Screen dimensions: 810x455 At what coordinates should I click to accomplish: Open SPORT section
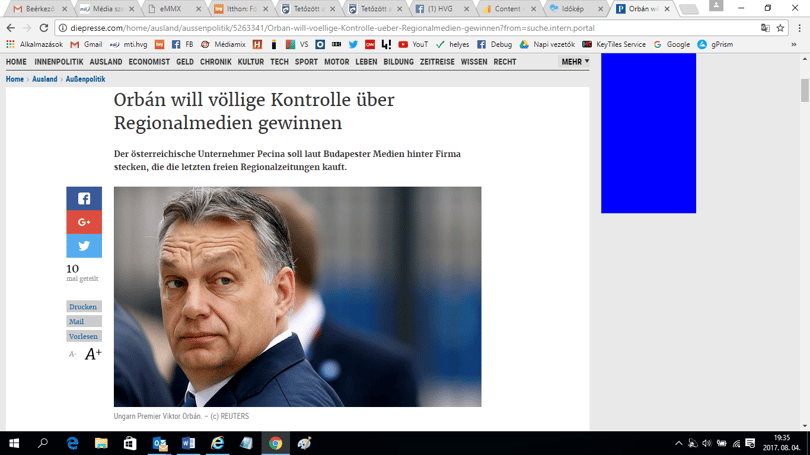coord(306,61)
